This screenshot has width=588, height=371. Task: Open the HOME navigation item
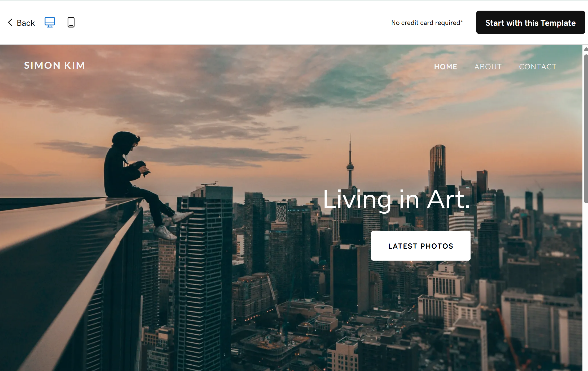tap(446, 67)
